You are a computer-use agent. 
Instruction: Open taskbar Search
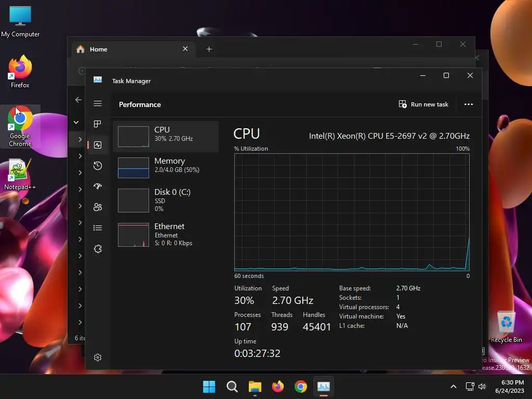pyautogui.click(x=232, y=387)
